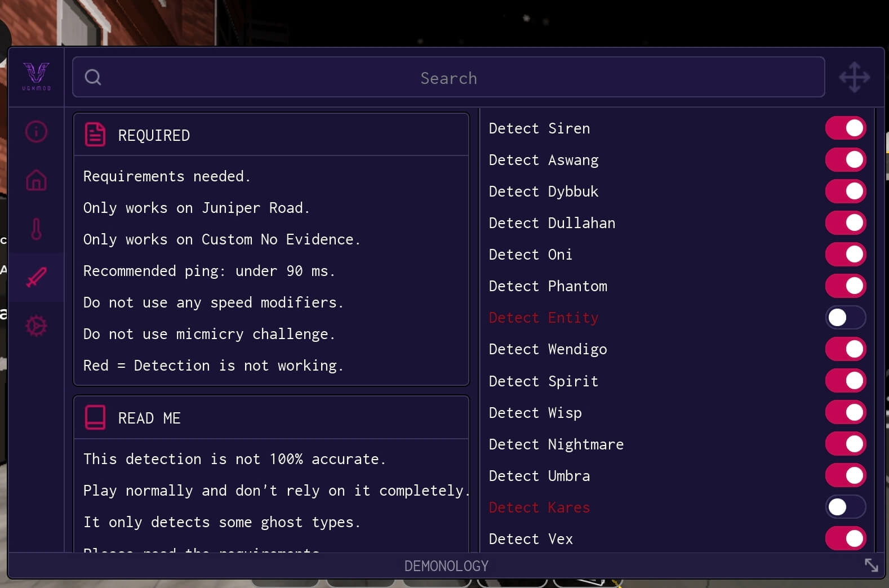
Task: Click the magnifier icon in search bar
Action: tap(93, 77)
